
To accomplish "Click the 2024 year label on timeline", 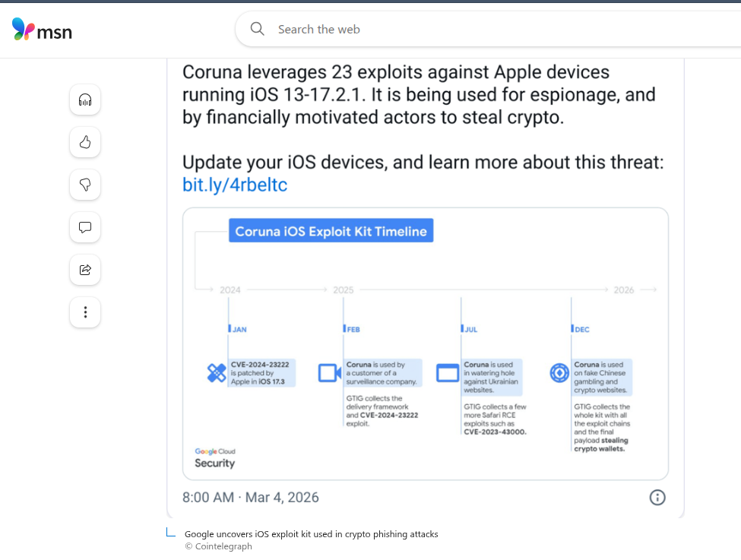I will pos(230,289).
